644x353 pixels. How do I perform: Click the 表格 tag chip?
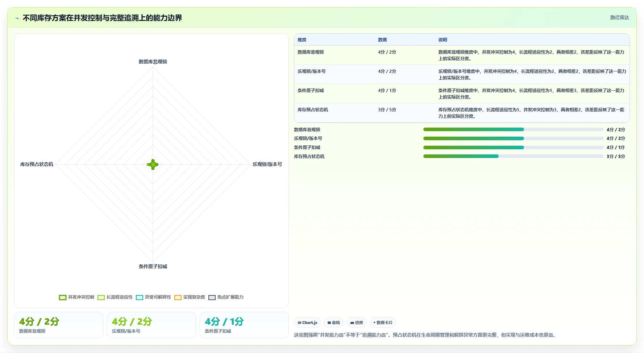pyautogui.click(x=333, y=323)
